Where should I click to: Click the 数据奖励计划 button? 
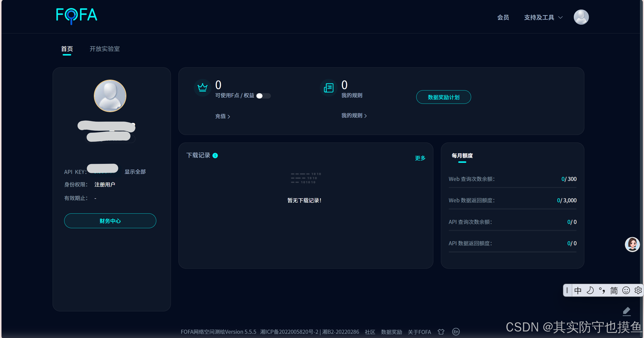point(444,97)
